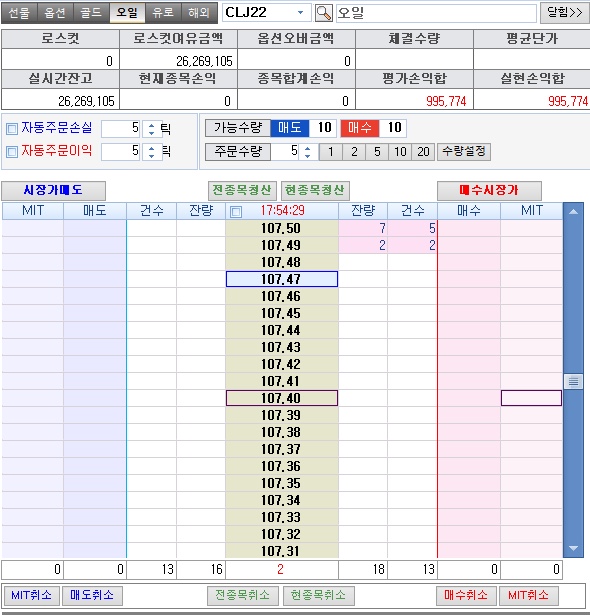Switch to the 골드 tab
Image resolution: width=590 pixels, height=615 pixels.
tap(91, 13)
